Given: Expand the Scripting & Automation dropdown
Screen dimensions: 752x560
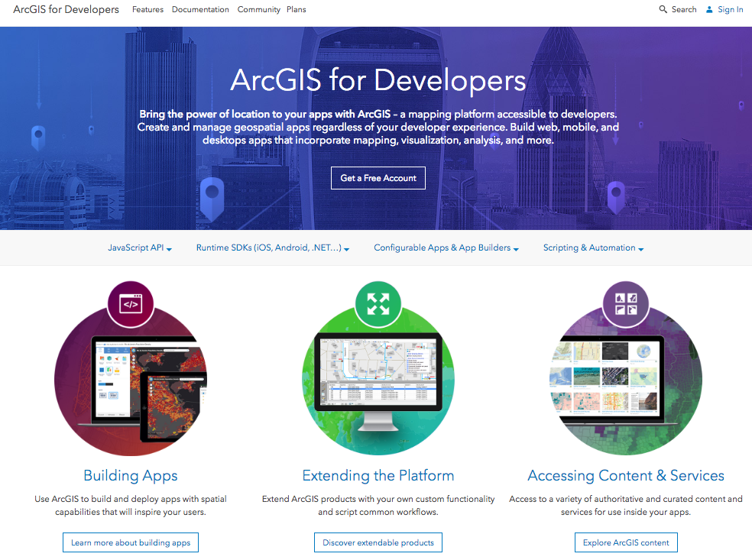Looking at the screenshot, I should pyautogui.click(x=593, y=248).
